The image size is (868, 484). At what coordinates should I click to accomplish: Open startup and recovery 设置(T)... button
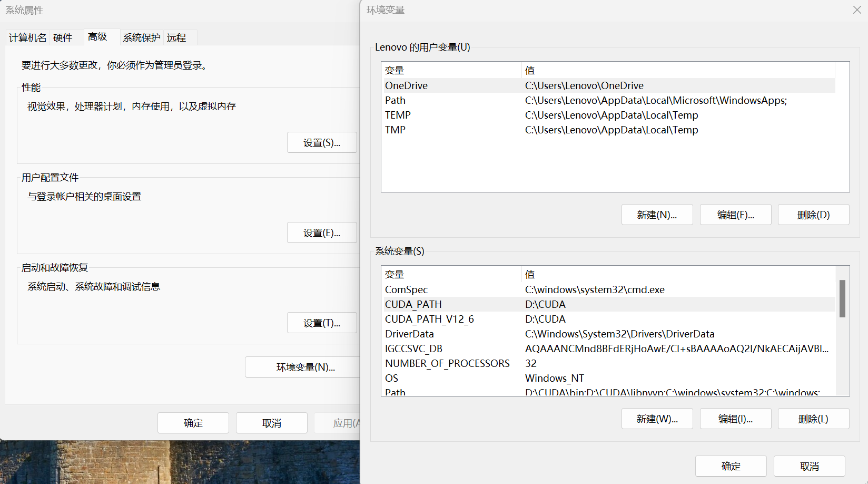(x=322, y=323)
